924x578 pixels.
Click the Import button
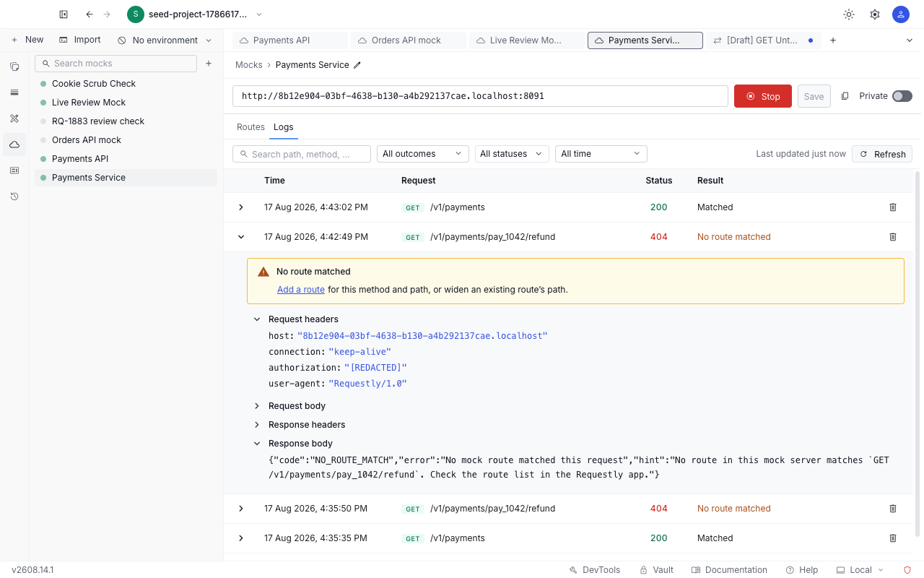80,40
